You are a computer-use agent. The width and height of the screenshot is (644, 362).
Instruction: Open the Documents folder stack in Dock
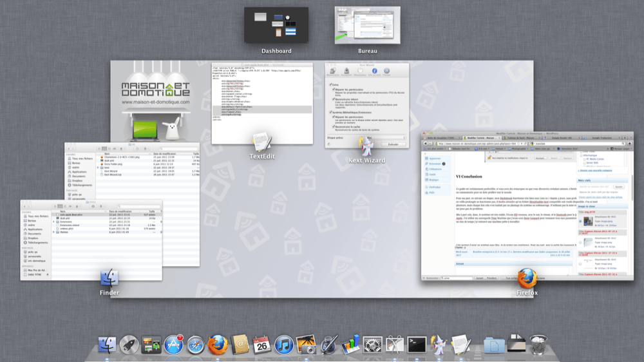494,345
